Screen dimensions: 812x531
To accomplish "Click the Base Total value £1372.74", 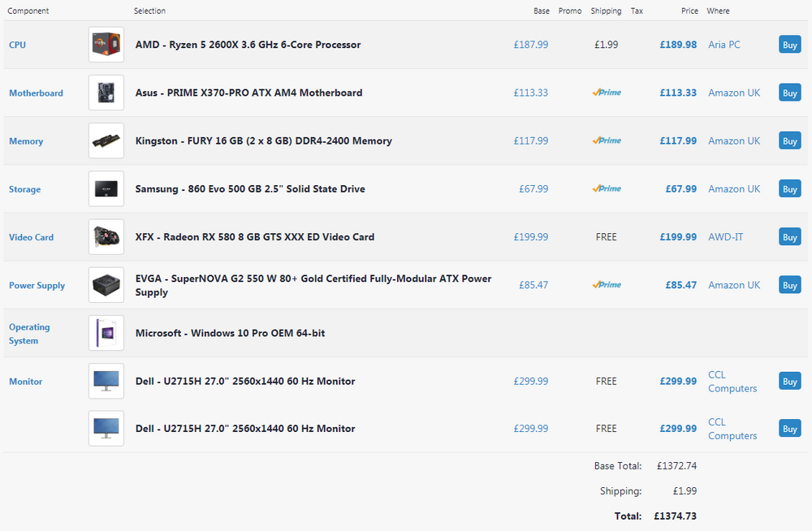I will [x=676, y=466].
